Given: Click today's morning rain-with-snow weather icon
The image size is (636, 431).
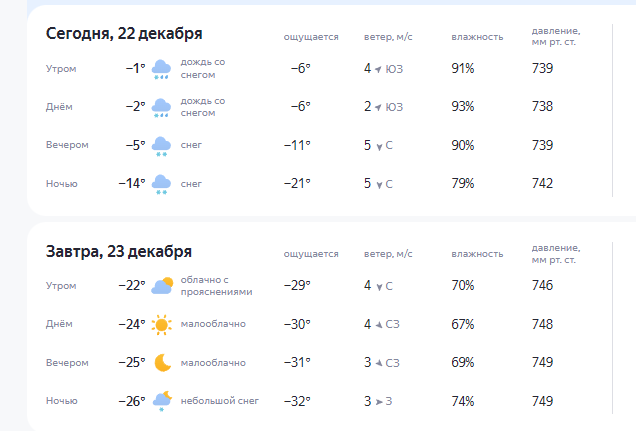Looking at the screenshot, I should pos(161,69).
